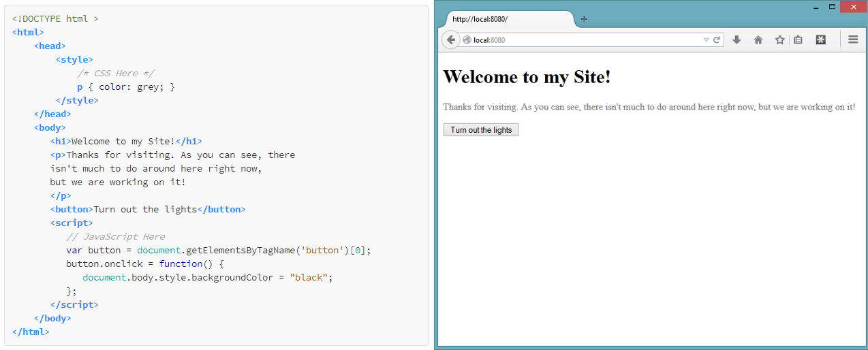Click the '/* CSS Here */' comment
868x350 pixels.
tap(117, 74)
